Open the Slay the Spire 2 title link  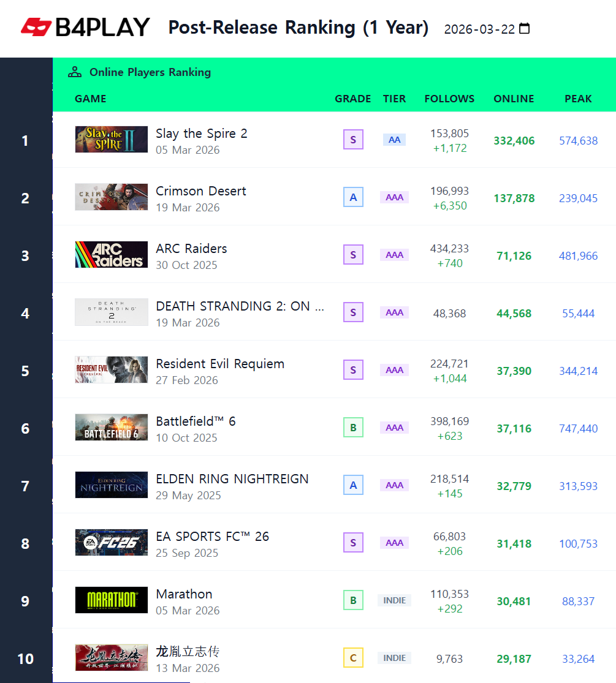coord(202,134)
